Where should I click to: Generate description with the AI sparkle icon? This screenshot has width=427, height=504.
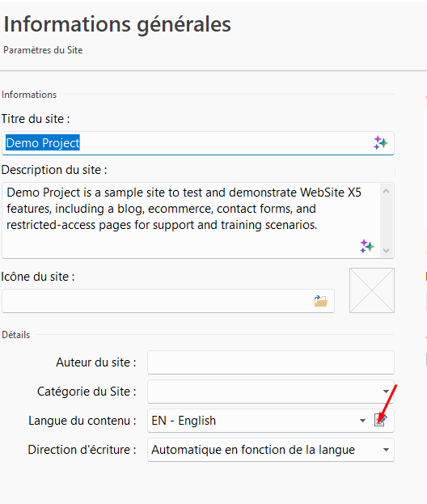click(367, 246)
